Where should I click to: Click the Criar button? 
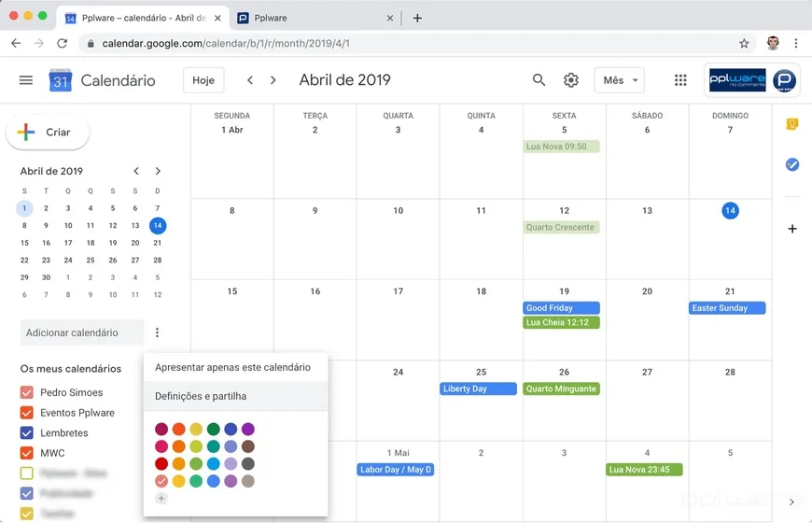click(48, 133)
